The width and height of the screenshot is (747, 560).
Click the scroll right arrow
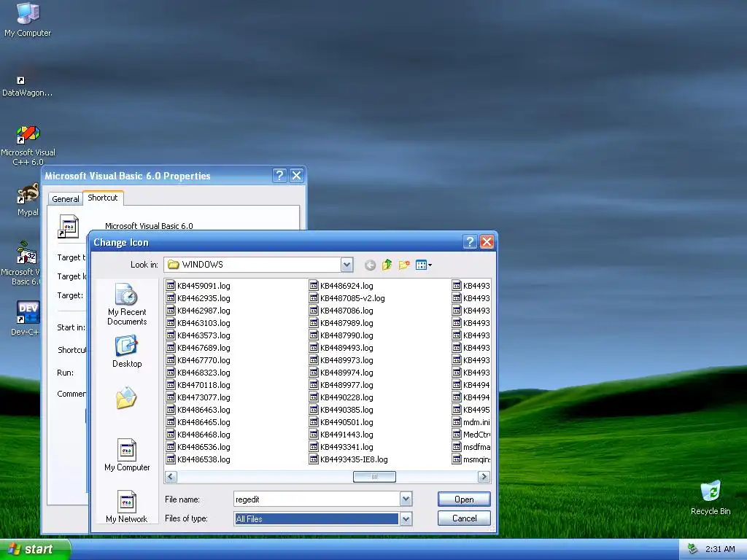(484, 476)
